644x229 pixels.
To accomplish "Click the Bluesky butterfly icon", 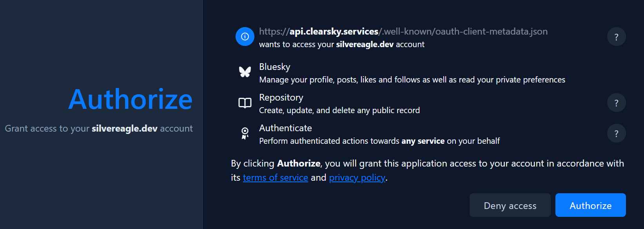I will (245, 71).
